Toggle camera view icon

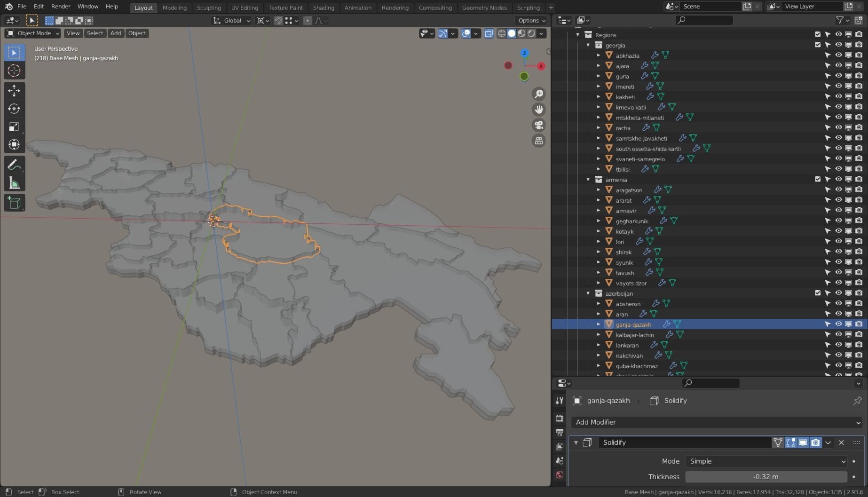[x=539, y=125]
